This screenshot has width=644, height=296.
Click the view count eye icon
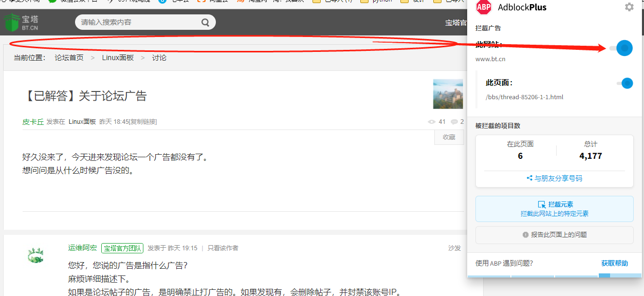click(x=432, y=122)
